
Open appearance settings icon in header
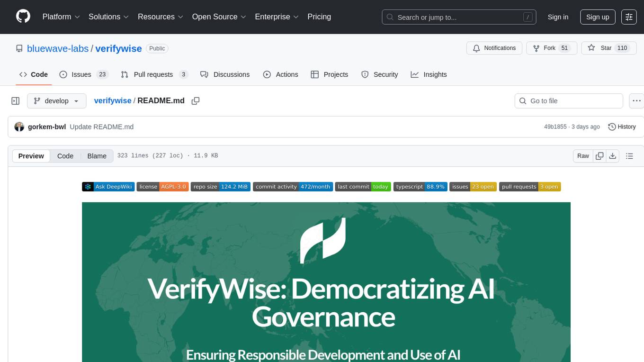[x=629, y=17]
